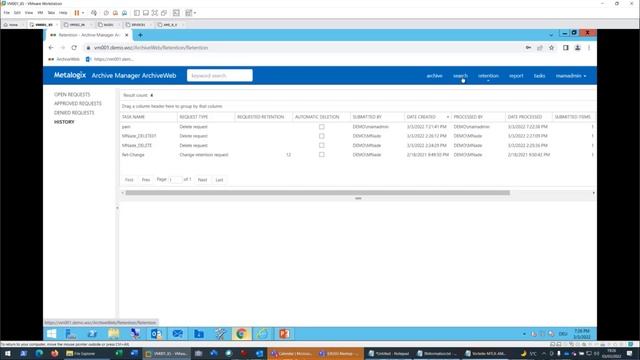Open the report navigation link
640x360 pixels.
(x=516, y=76)
